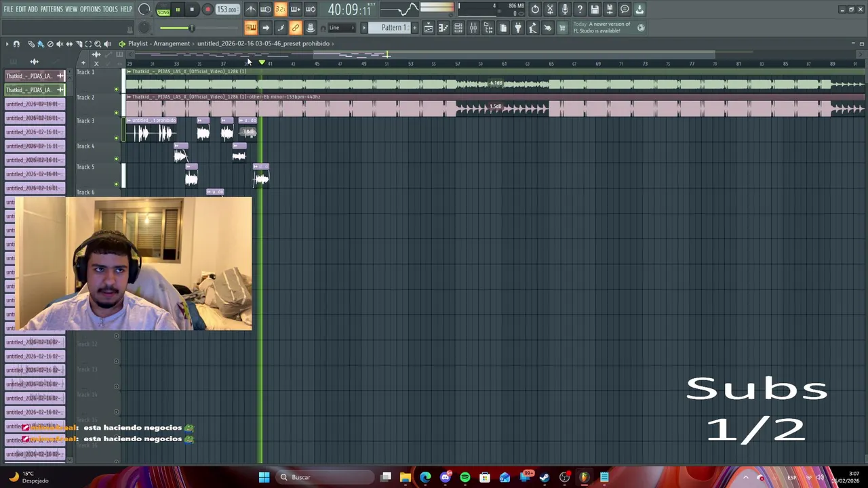
Task: Open the project picker copy icon
Action: point(503,28)
